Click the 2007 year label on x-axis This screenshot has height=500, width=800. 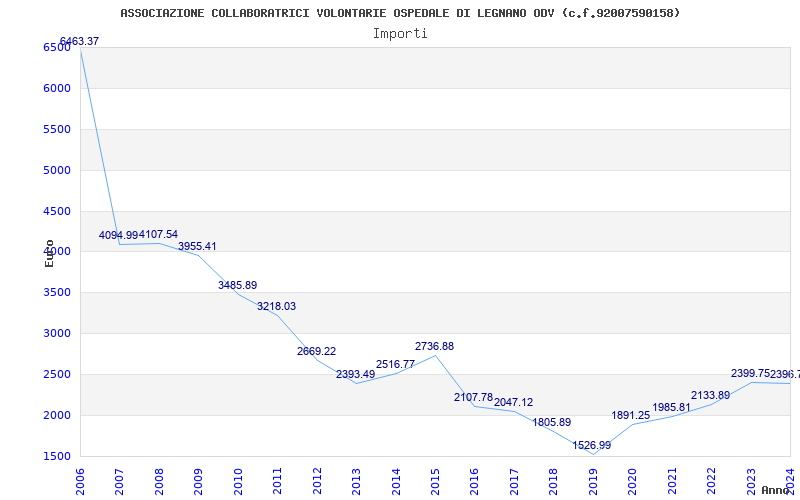tap(119, 481)
